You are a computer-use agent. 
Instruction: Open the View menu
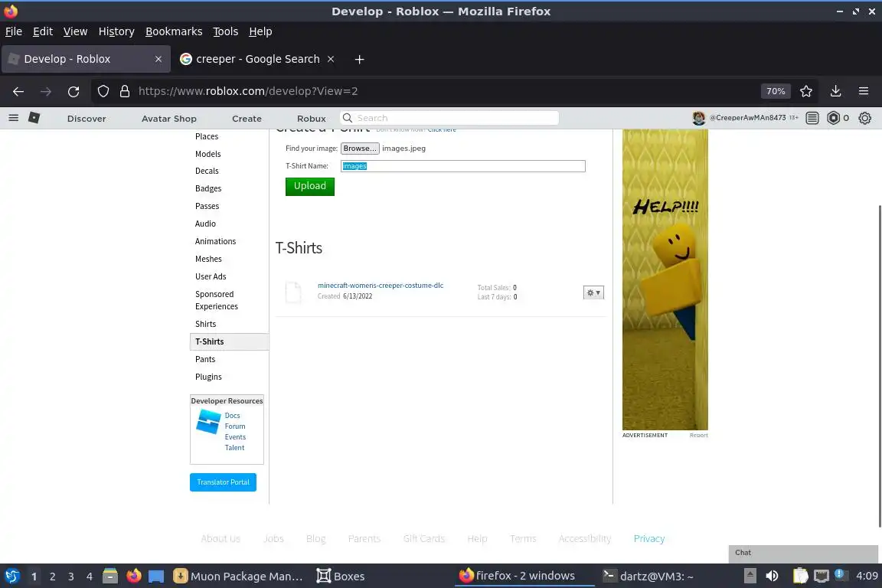coord(75,31)
